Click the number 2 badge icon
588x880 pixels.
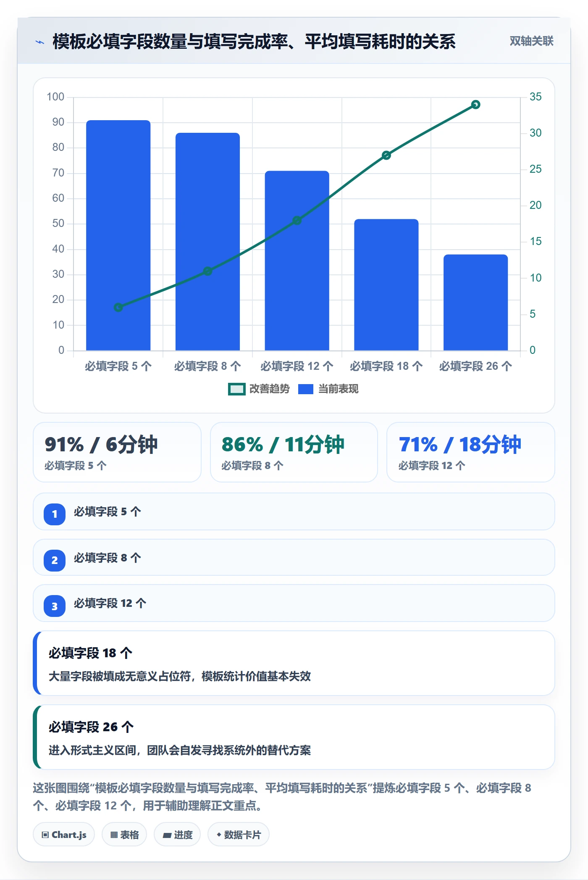tap(55, 560)
